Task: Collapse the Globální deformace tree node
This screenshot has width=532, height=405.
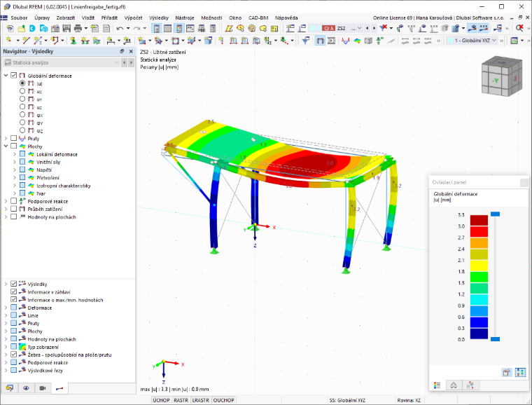Action: (6, 76)
